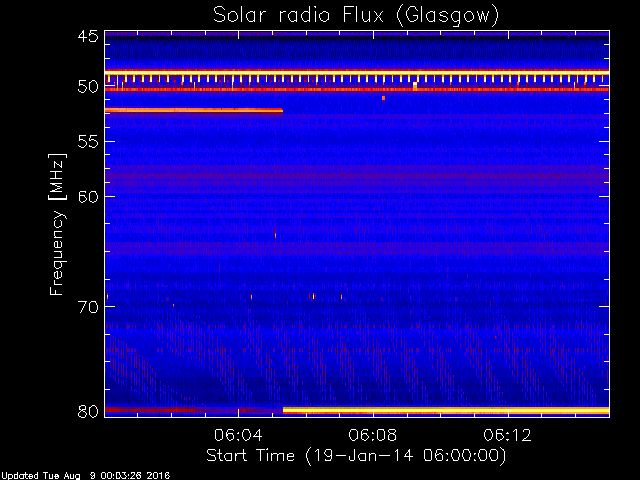Click the 55 frequency tick label
The width and height of the screenshot is (640, 480).
tap(88, 142)
